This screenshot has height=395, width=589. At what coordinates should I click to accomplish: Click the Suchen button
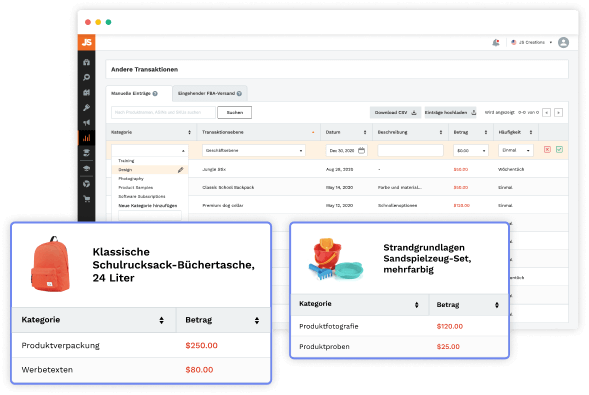pos(234,112)
